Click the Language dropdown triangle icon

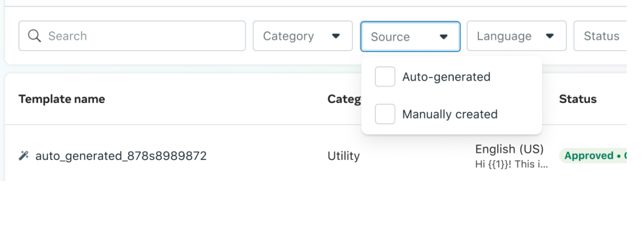(x=549, y=36)
